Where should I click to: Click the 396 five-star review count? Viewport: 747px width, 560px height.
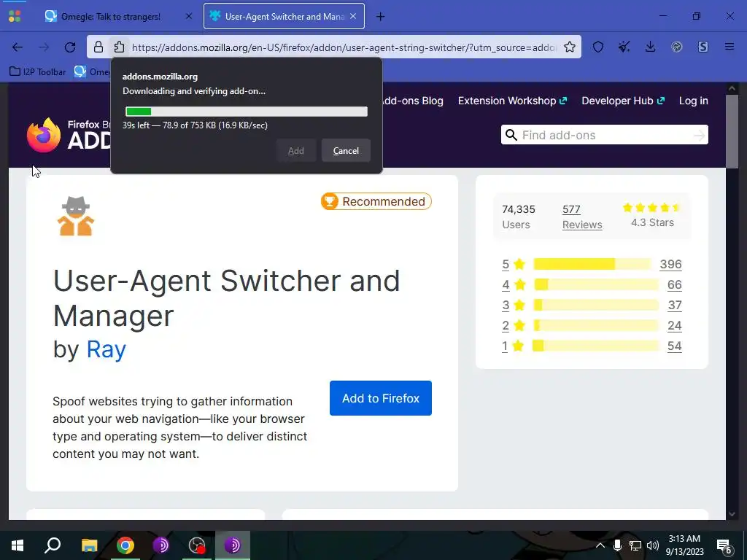tap(670, 264)
